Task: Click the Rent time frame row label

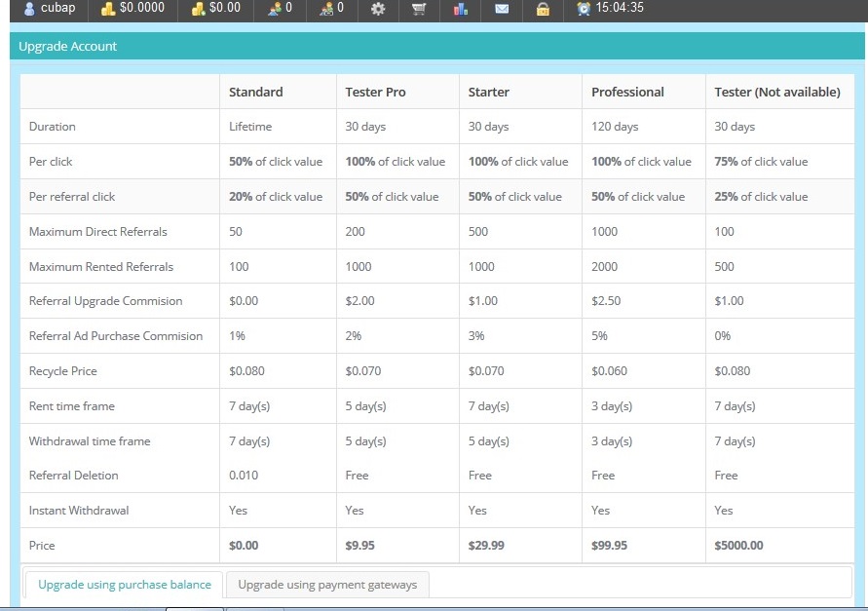Action: click(x=72, y=406)
